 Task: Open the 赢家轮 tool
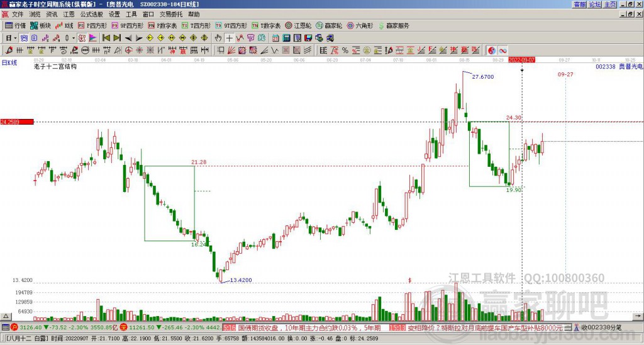(330, 25)
